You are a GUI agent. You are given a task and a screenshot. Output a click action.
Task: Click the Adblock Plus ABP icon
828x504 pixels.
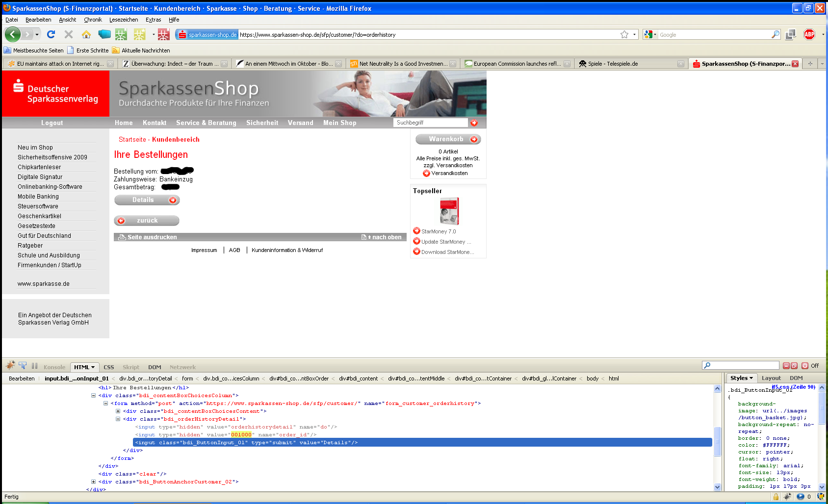click(x=809, y=34)
